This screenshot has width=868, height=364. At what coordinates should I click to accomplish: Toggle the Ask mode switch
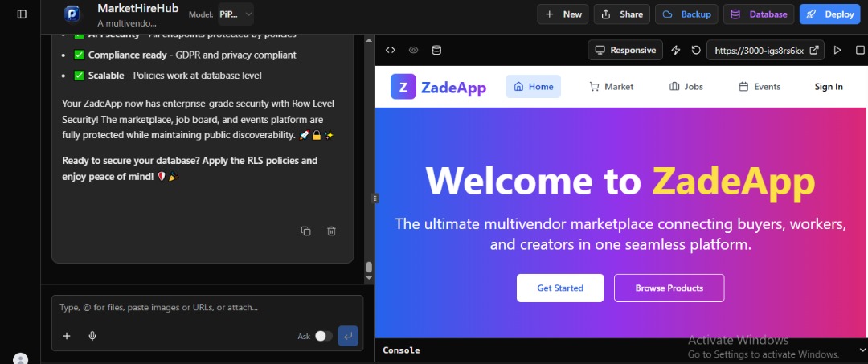pyautogui.click(x=323, y=336)
